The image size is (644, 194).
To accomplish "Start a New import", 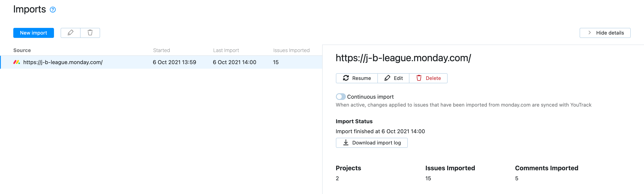I will tap(33, 33).
